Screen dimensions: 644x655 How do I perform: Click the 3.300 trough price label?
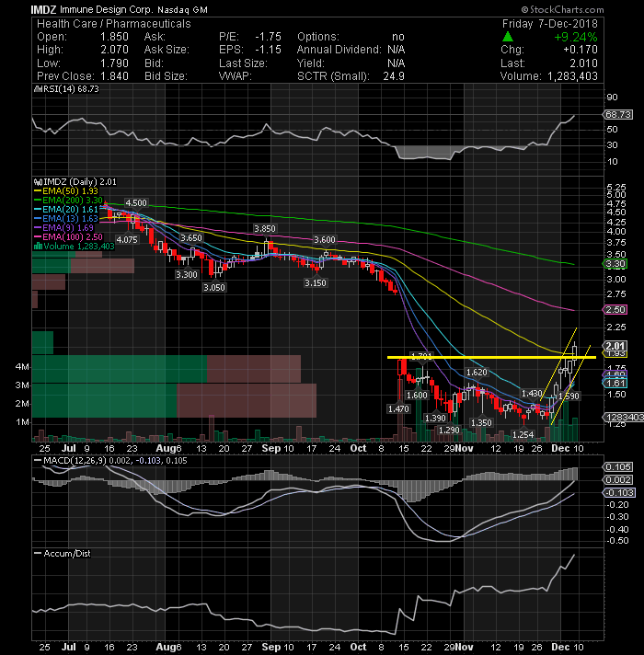point(186,274)
